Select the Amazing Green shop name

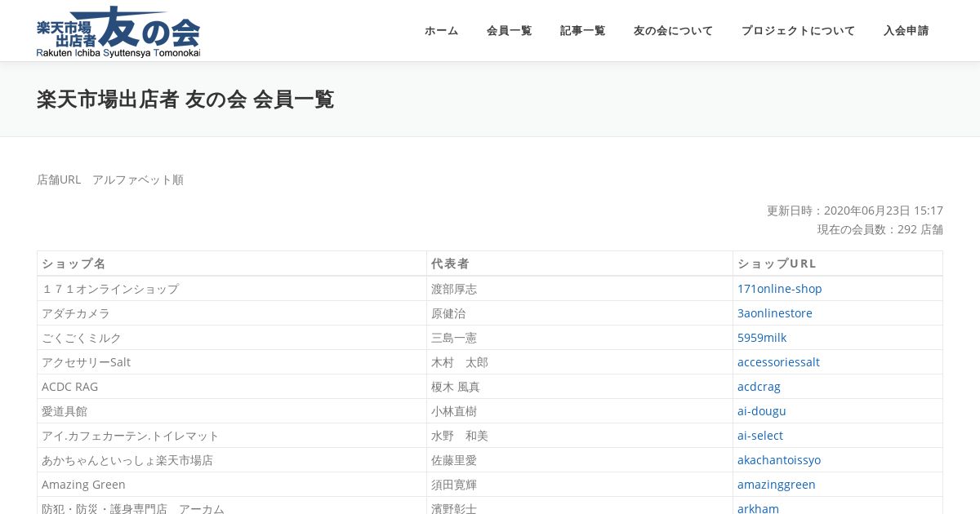click(x=232, y=485)
